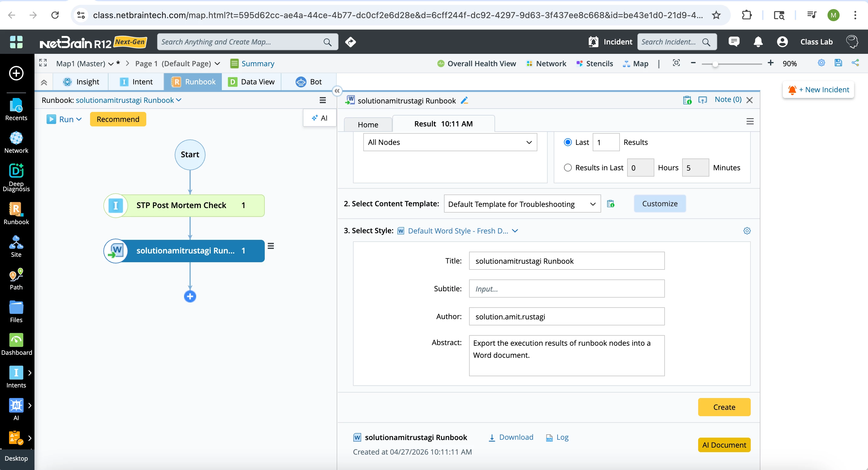Viewport: 868px width, 470px height.
Task: Open Deep Diagnosis from sidebar
Action: tap(16, 177)
